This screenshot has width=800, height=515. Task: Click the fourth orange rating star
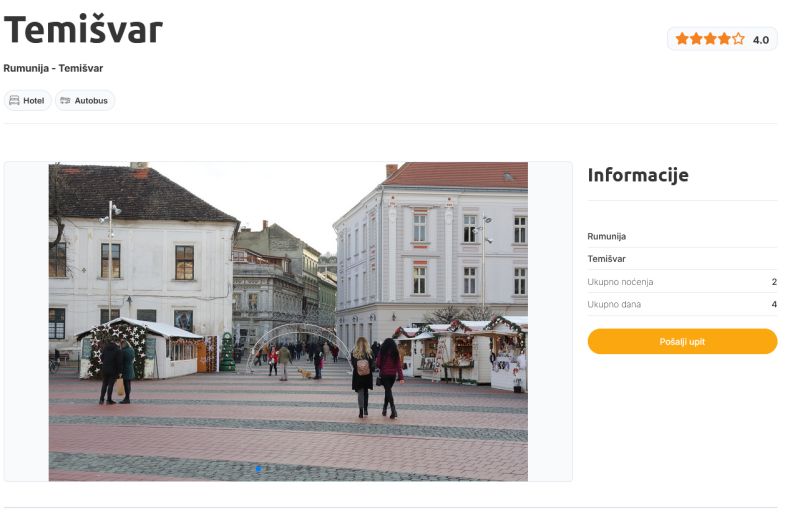(x=724, y=39)
